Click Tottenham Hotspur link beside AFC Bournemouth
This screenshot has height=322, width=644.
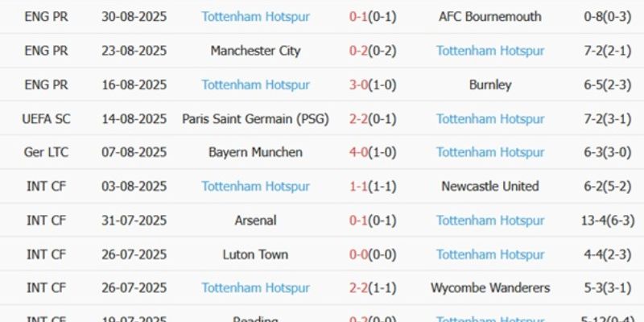(x=255, y=17)
